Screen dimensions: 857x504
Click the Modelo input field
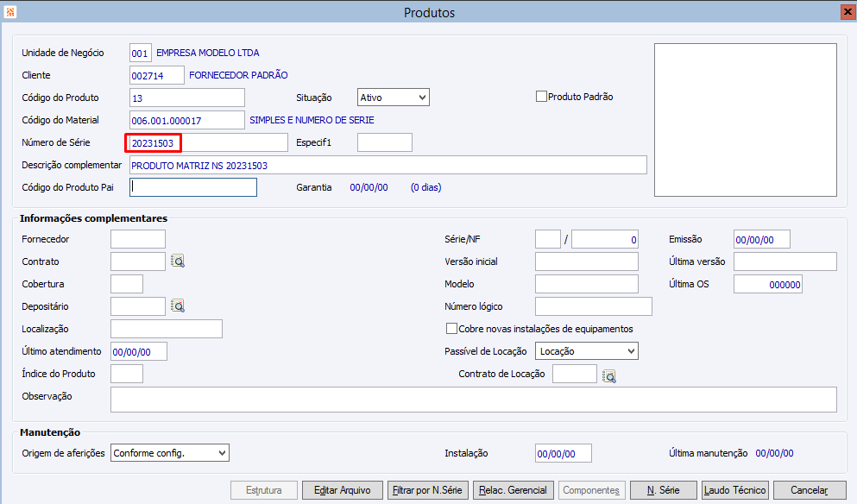click(587, 284)
